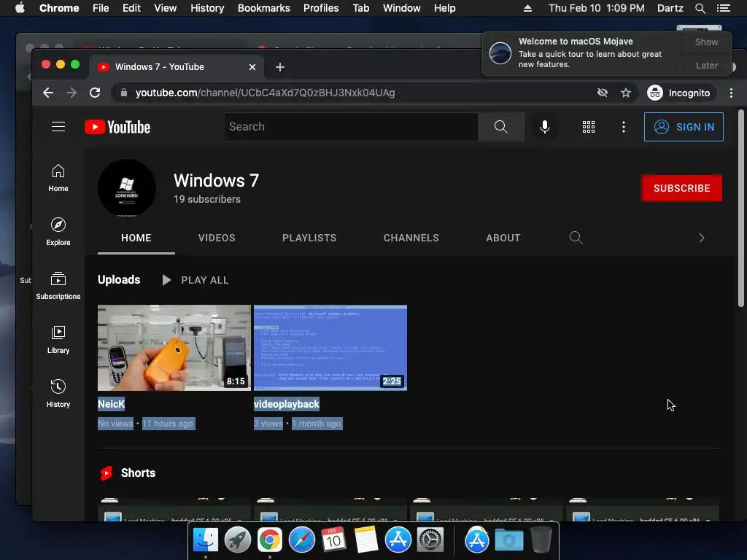
Task: Bookmark this page with star icon
Action: click(625, 93)
